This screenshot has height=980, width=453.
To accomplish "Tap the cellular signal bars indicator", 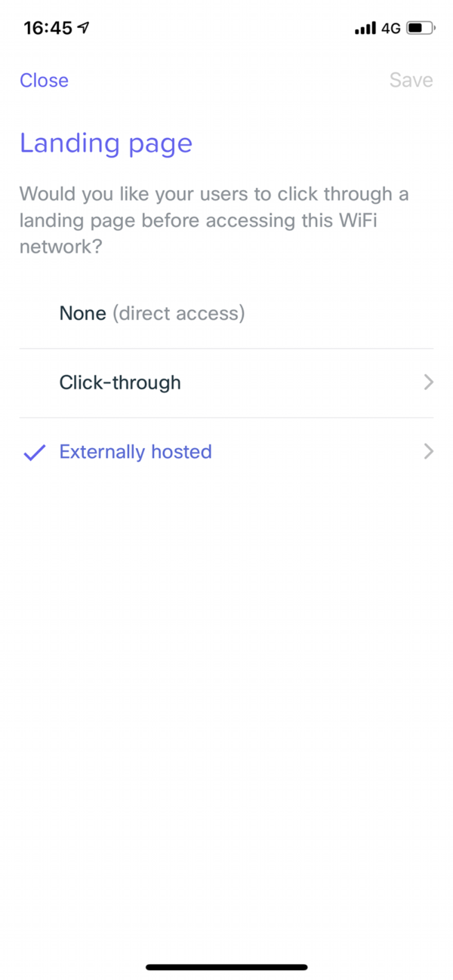I will pos(364,27).
